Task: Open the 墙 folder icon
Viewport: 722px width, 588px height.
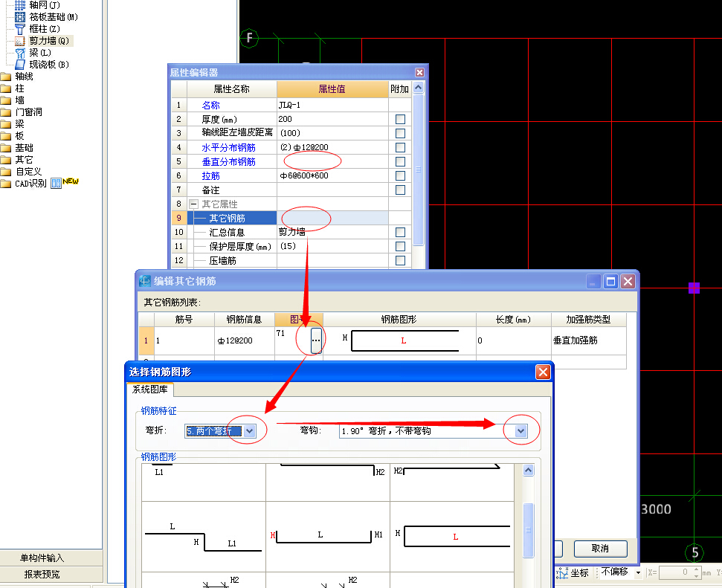Action: pyautogui.click(x=6, y=100)
